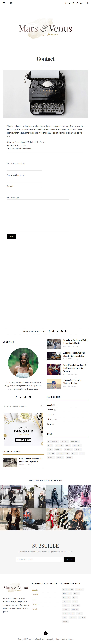Click the Your Message text area
91x644 pixels.
pos(38,215)
